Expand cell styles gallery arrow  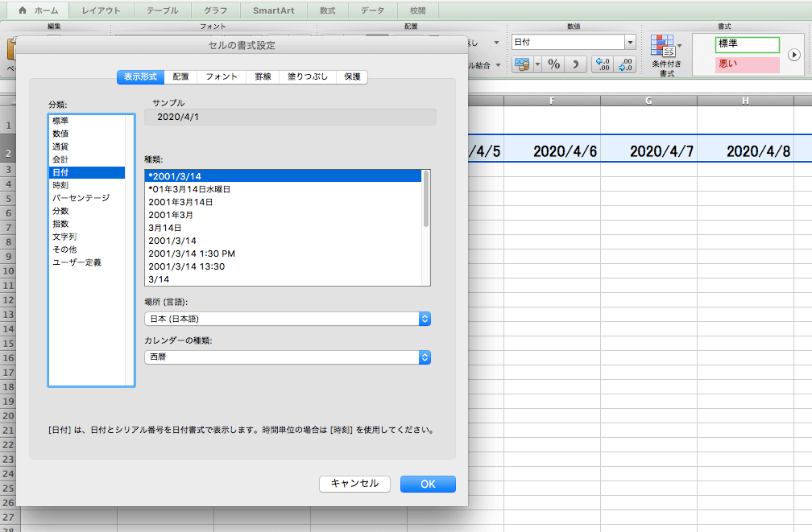793,55
